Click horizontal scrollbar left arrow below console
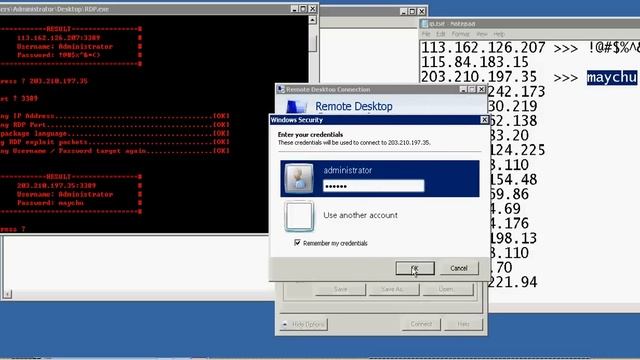 coord(7,293)
